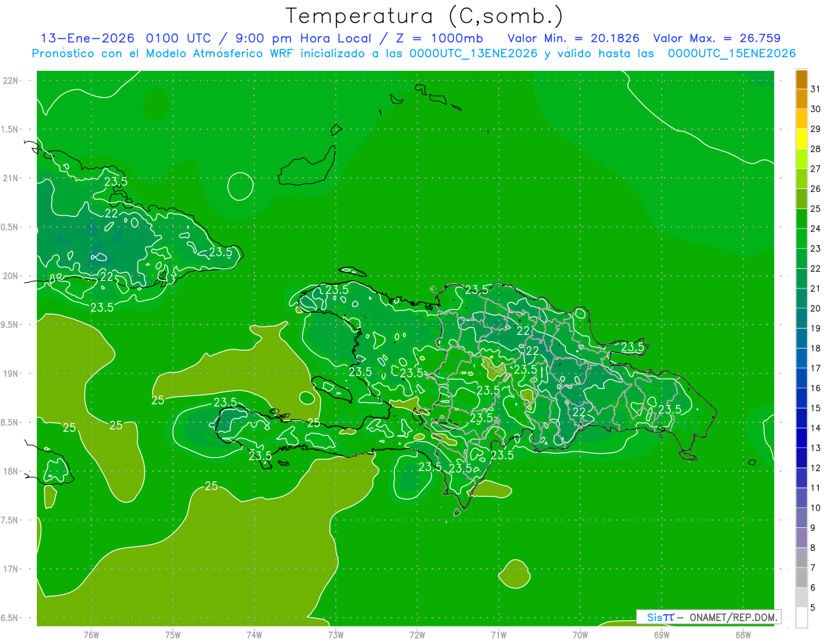Select the date "13-Ene-2026" in header
834x644 pixels.
click(87, 39)
